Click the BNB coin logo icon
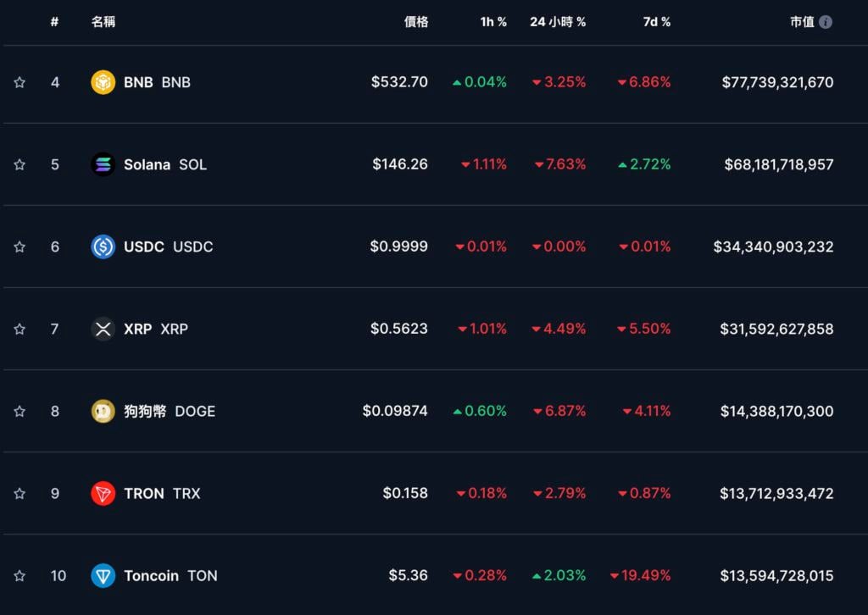 click(x=103, y=82)
